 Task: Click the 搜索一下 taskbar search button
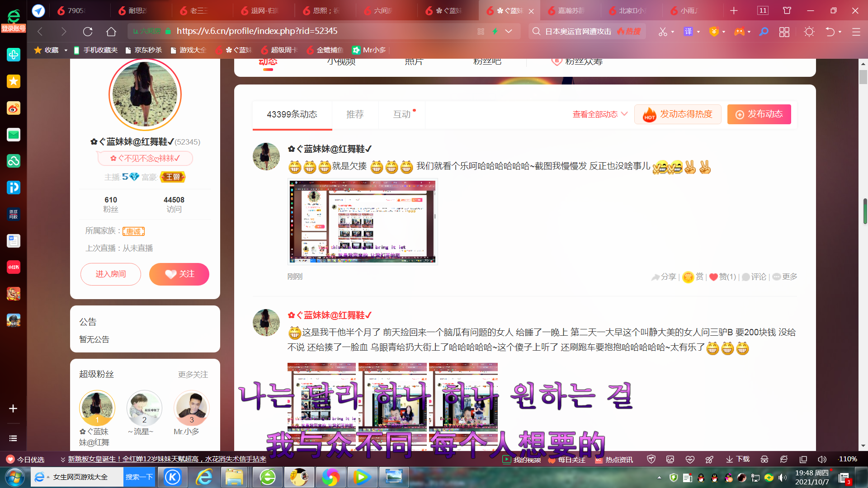coord(139,477)
